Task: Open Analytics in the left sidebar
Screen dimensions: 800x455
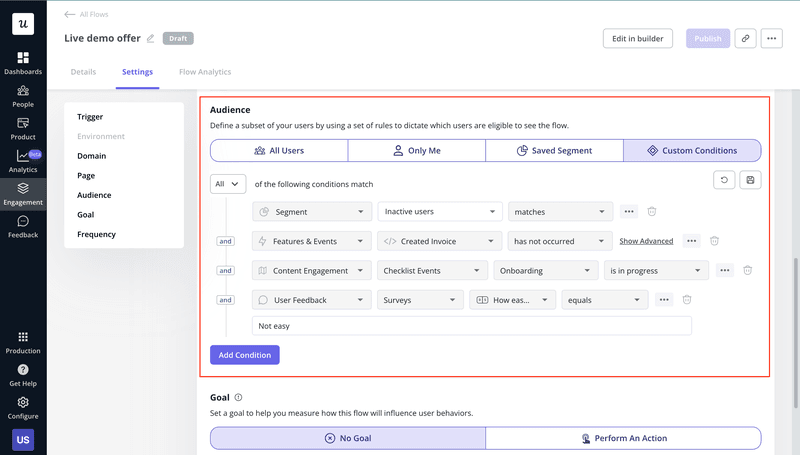Action: tap(23, 160)
